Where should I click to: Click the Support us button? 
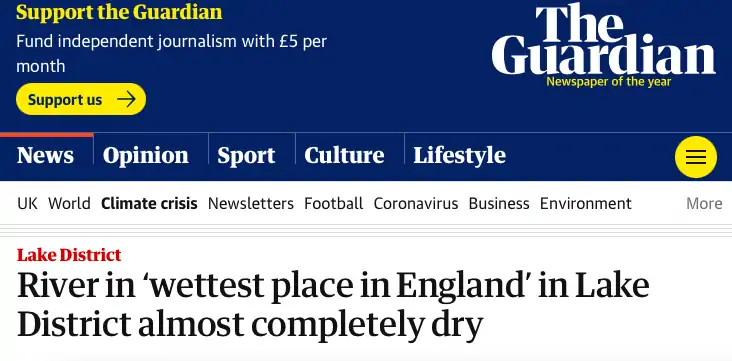point(81,99)
